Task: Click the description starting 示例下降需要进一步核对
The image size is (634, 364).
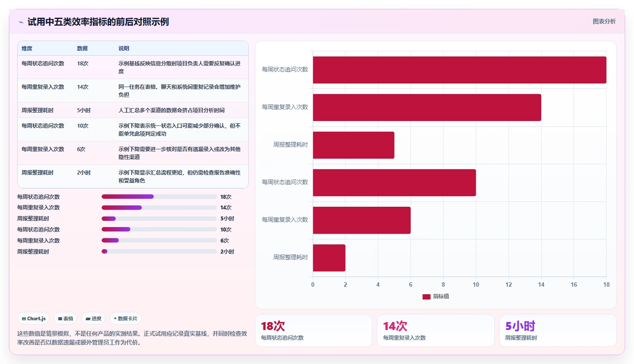Action: pos(180,153)
